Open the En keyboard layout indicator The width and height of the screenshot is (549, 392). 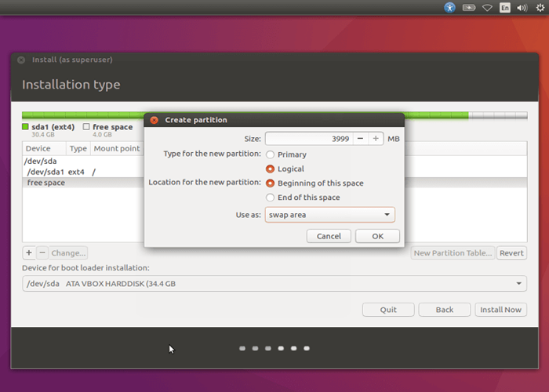(504, 8)
